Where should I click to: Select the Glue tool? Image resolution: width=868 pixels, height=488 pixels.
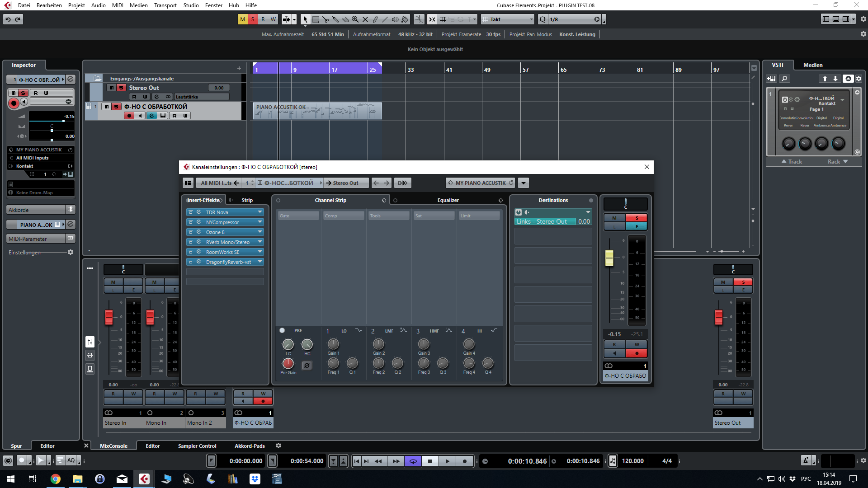[x=335, y=19]
